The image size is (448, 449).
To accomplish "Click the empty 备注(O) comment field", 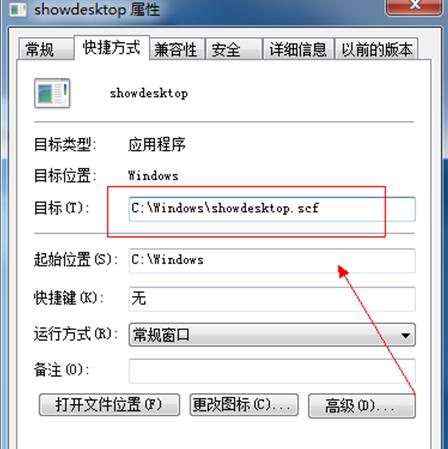I will click(272, 371).
